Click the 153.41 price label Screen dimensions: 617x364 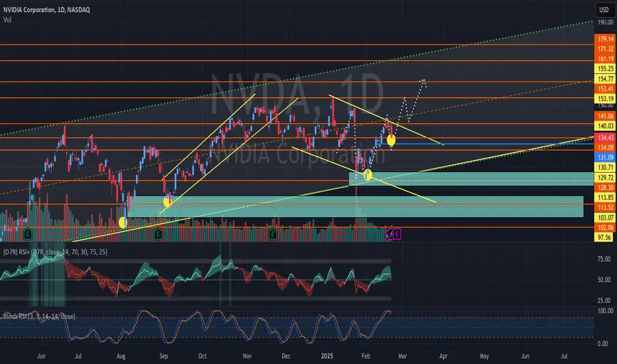coord(605,89)
